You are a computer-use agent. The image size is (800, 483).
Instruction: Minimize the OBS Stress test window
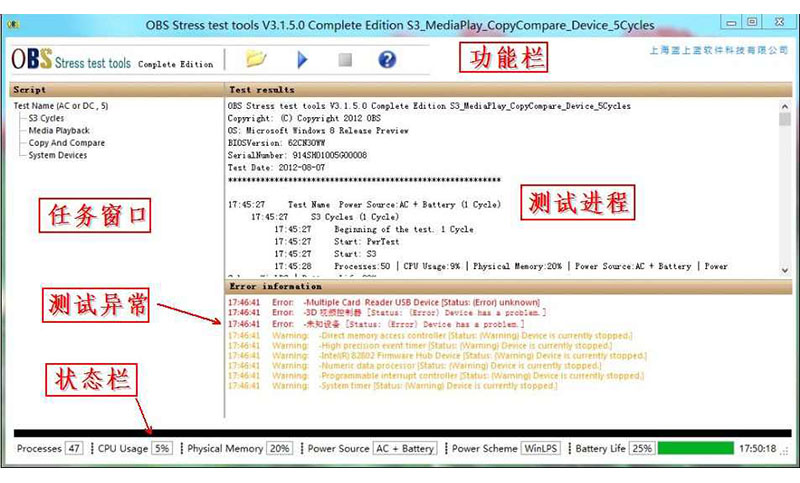[x=731, y=22]
